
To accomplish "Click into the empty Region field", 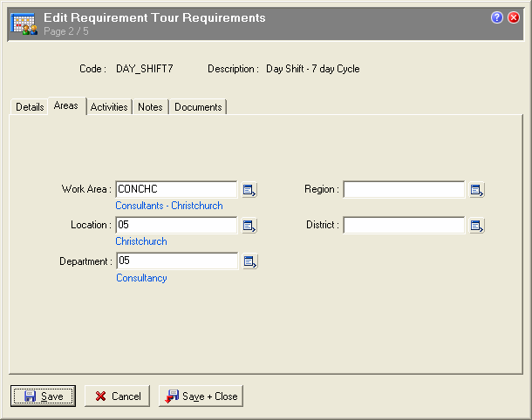I will point(404,189).
